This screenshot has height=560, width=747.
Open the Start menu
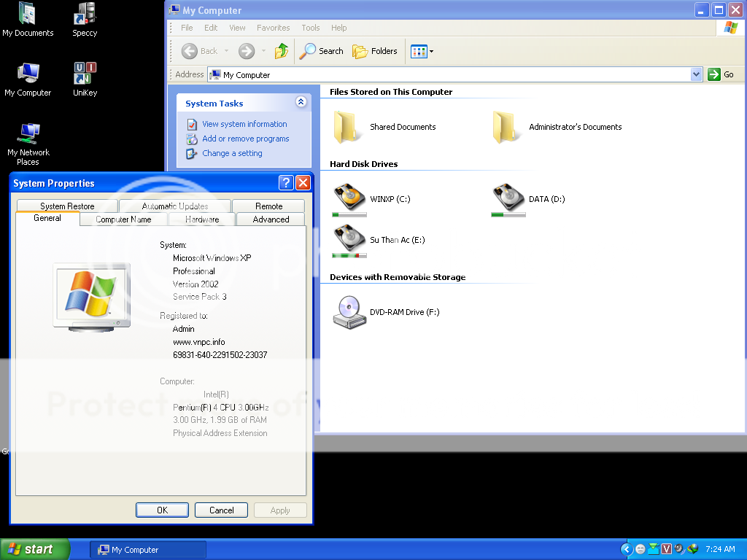point(34,549)
